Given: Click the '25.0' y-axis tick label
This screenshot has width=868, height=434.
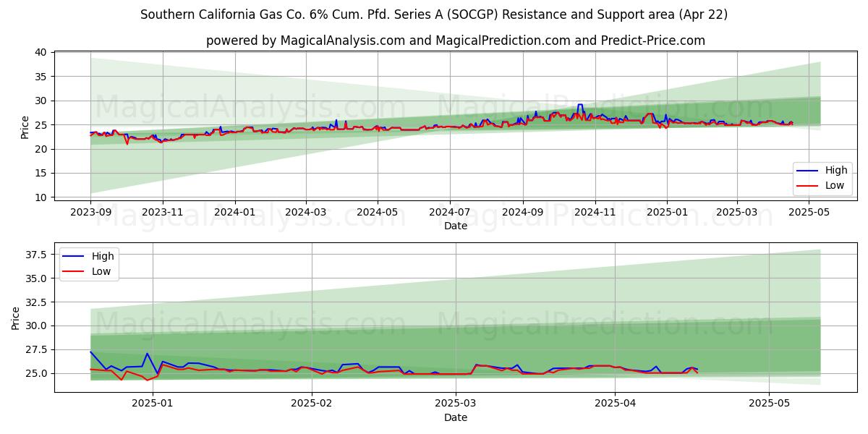Looking at the screenshot, I should click(37, 373).
